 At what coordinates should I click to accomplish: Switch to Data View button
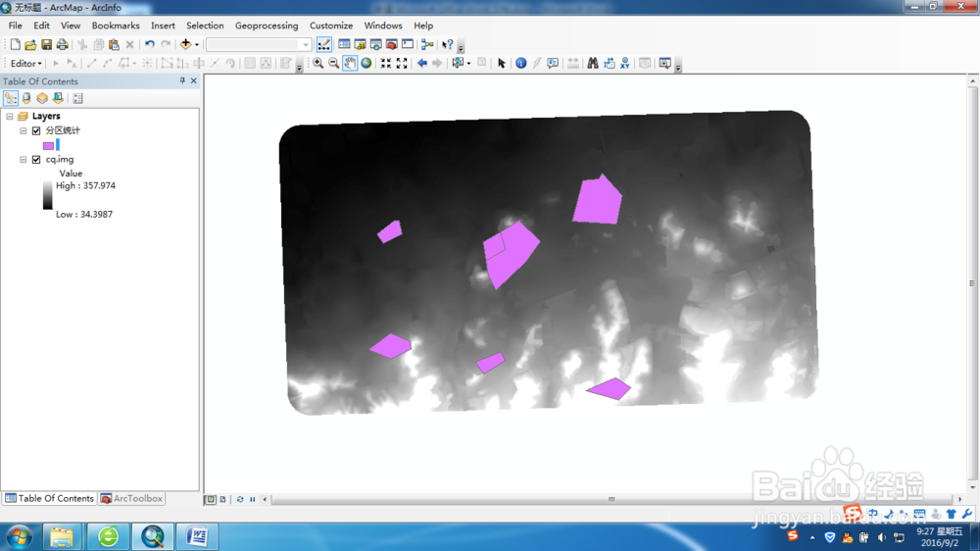[x=211, y=499]
